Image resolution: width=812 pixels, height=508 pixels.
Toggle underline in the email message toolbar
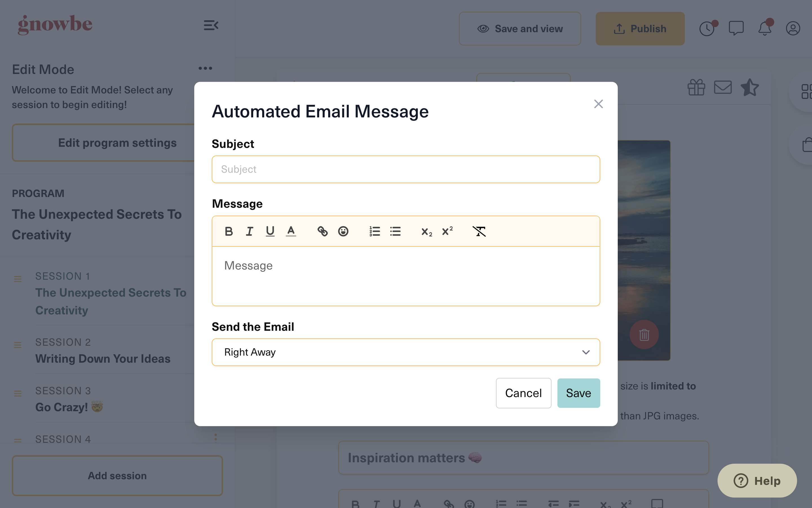click(270, 231)
